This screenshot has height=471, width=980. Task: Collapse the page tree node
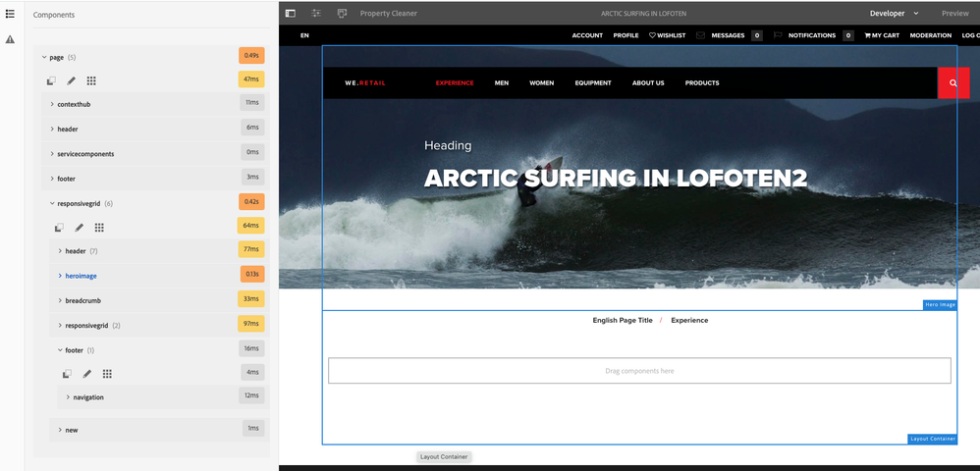44,57
